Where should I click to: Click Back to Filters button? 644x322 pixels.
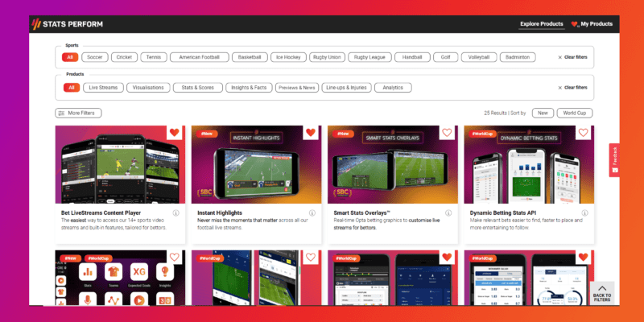pyautogui.click(x=602, y=293)
